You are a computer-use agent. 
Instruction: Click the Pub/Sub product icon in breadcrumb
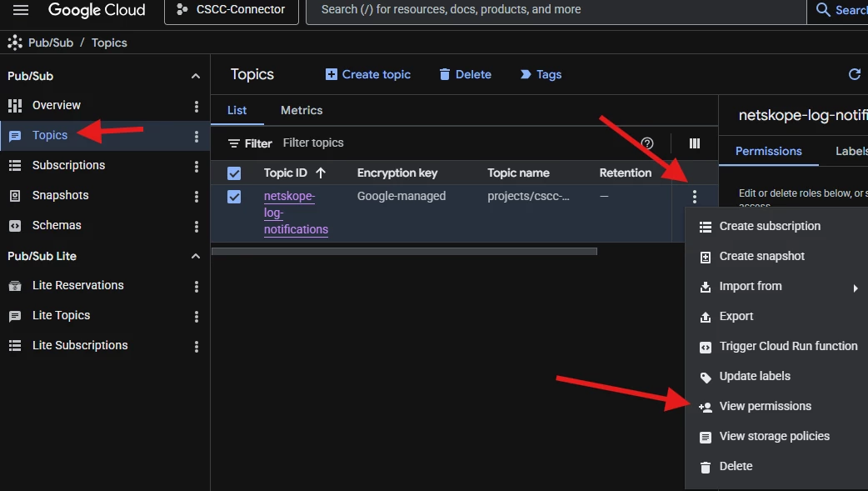tap(15, 43)
